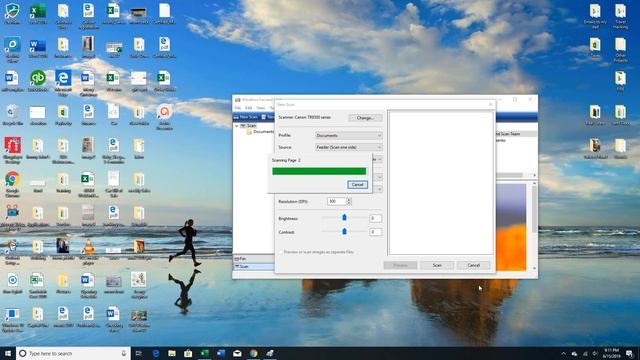The height and width of the screenshot is (360, 640).
Task: Open the Profile dropdown showing Documents
Action: 349,135
